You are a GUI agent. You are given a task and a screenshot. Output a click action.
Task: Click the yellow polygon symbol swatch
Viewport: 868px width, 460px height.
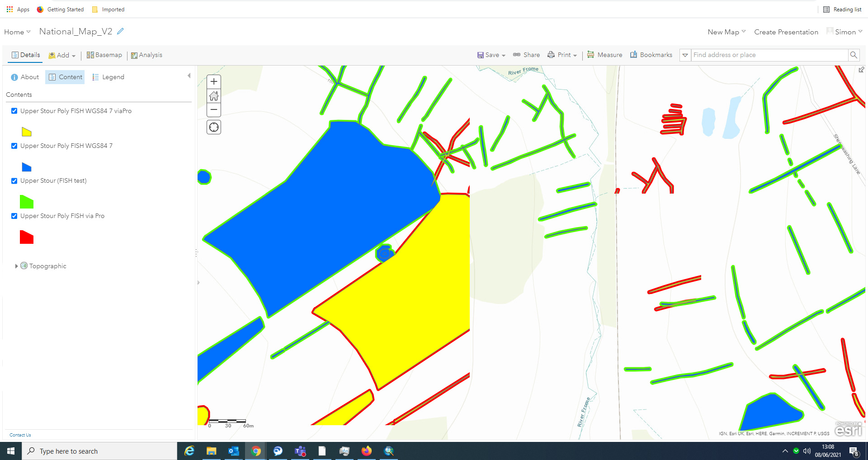click(26, 132)
